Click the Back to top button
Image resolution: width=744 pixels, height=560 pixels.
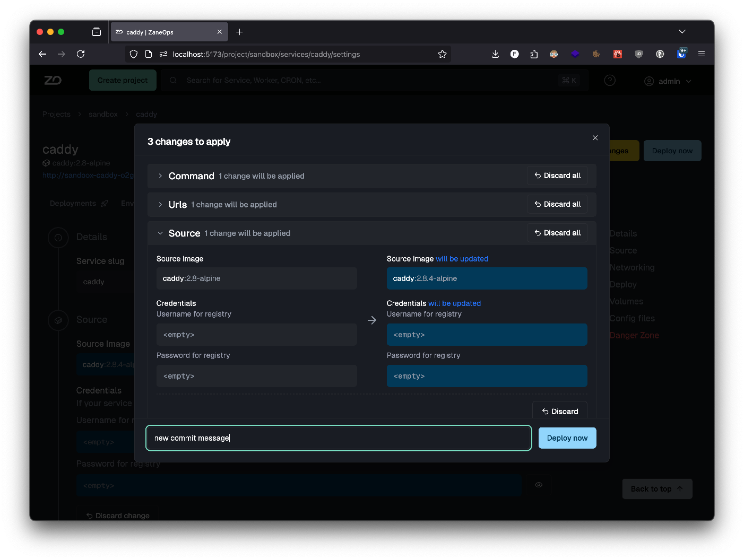[x=657, y=489]
